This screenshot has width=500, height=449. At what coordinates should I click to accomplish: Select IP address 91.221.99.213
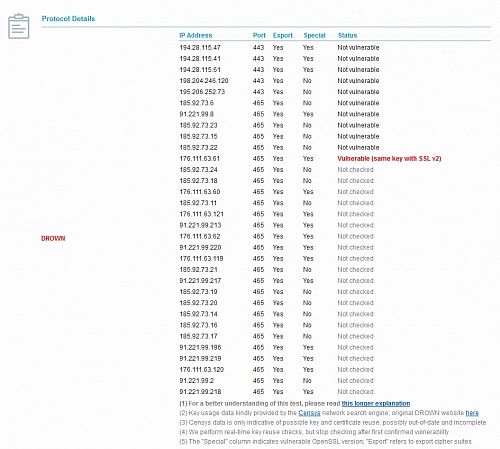point(200,225)
